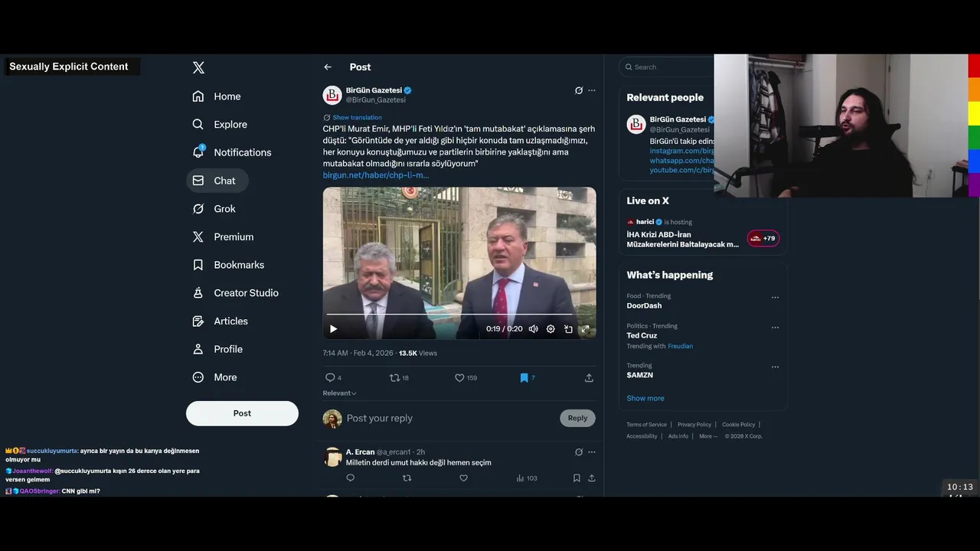Open the three-dot menu for DoorDash trend
Image resolution: width=980 pixels, height=551 pixels.
point(775,297)
